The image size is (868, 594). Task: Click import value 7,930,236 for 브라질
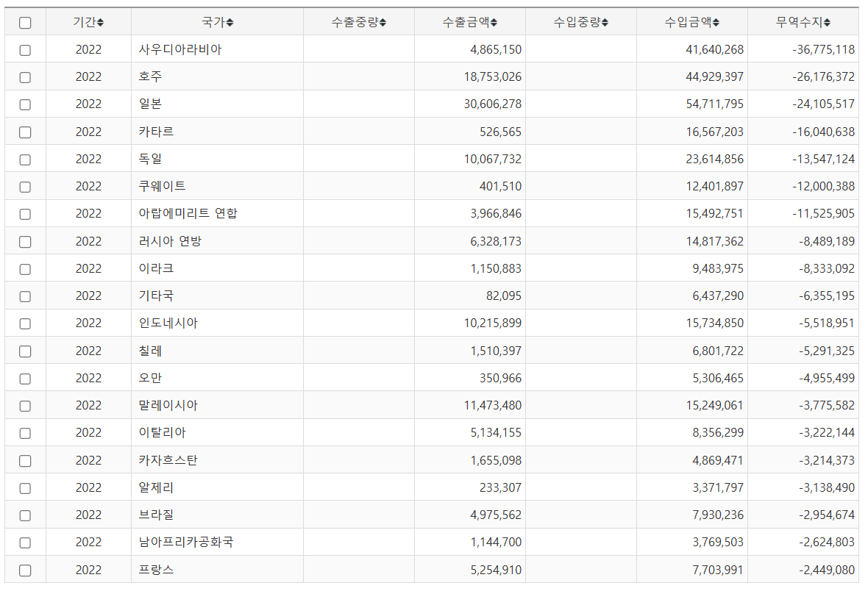coord(718,515)
